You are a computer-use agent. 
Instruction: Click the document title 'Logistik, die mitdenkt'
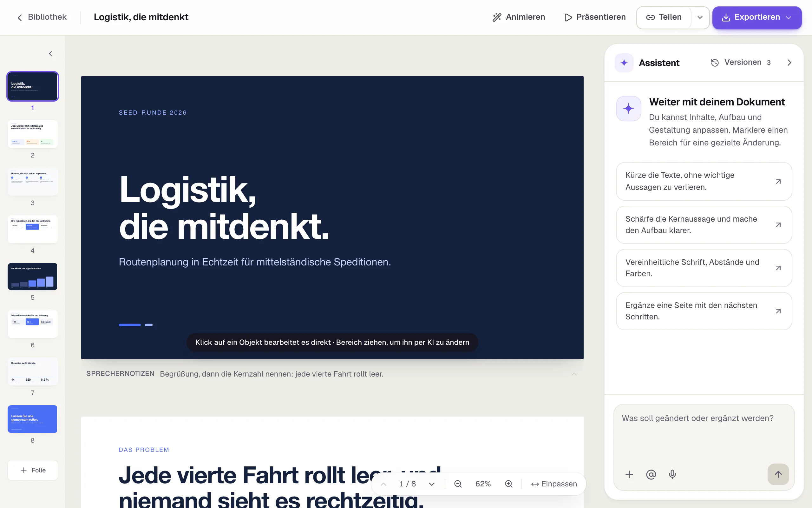click(x=141, y=17)
